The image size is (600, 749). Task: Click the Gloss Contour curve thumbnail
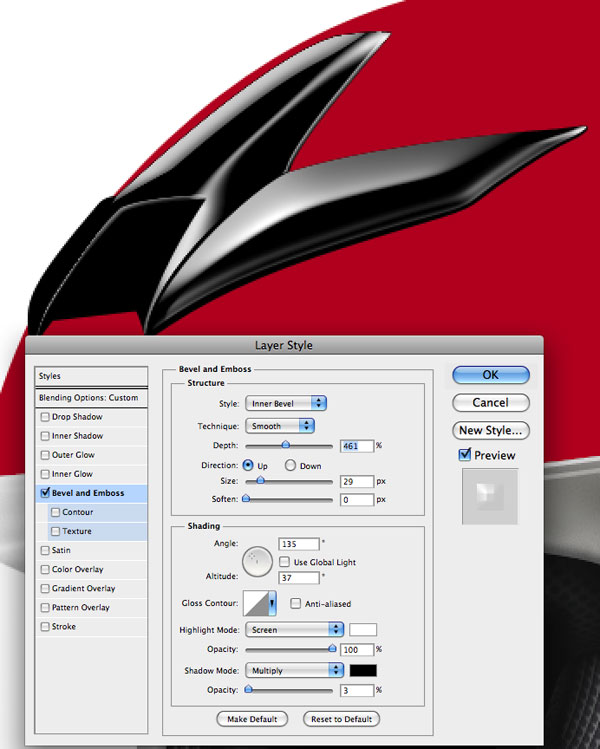[256, 603]
